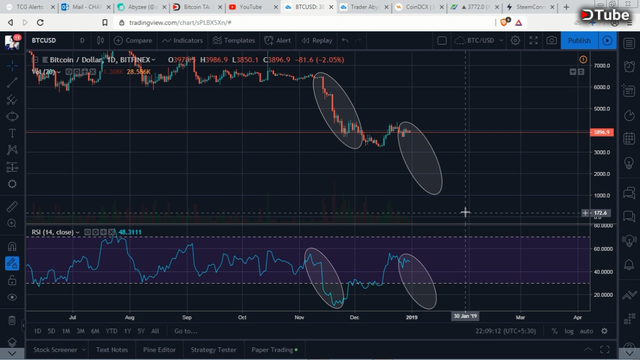Click the BTCUSD symbol search field
This screenshot has width=640, height=360.
coord(44,40)
